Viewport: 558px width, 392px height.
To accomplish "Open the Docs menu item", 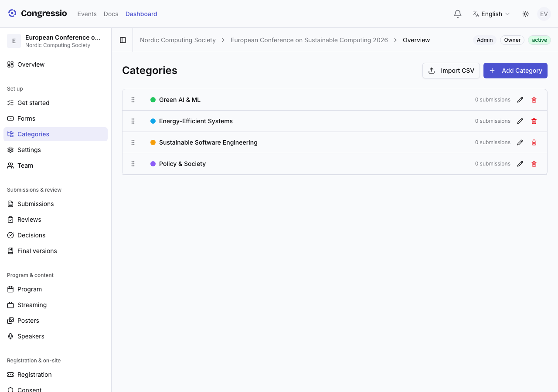I will tap(111, 14).
